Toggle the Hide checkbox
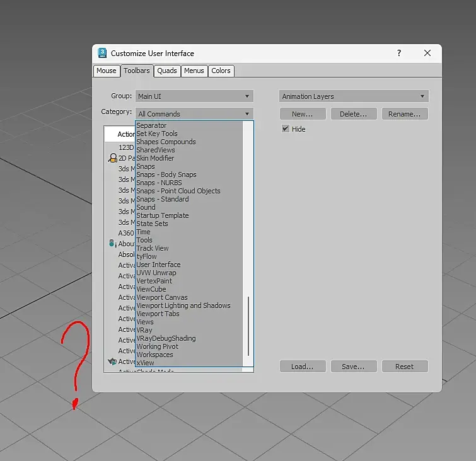 [x=286, y=128]
